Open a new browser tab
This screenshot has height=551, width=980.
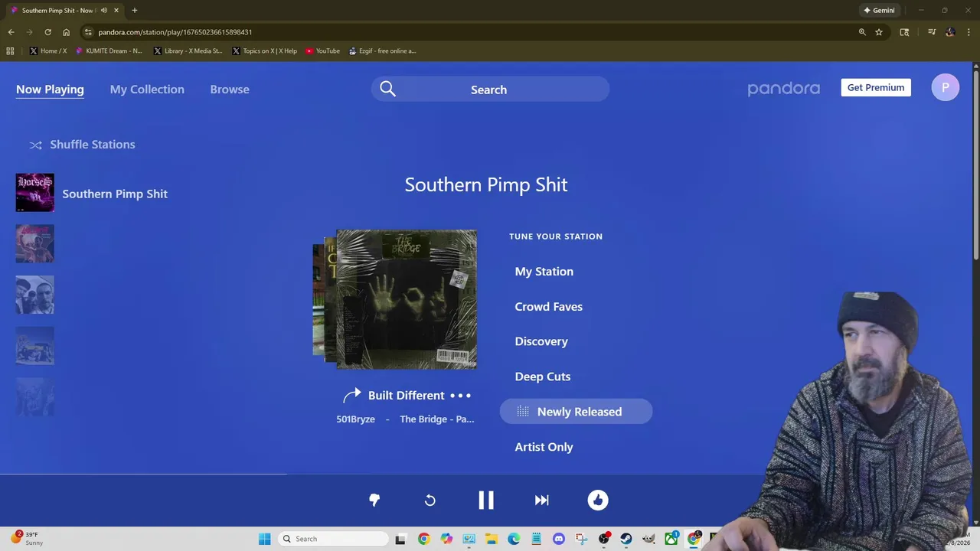pyautogui.click(x=134, y=11)
